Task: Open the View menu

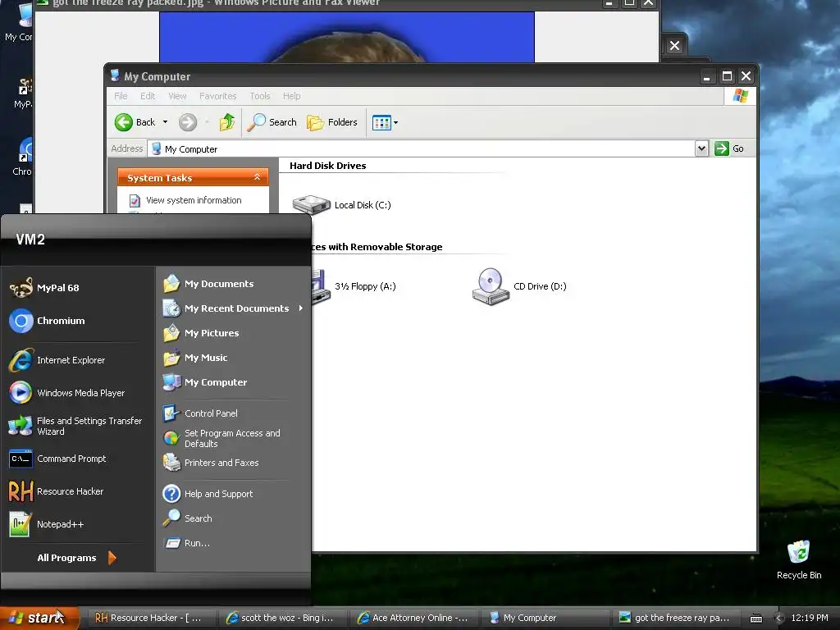Action: pos(177,96)
